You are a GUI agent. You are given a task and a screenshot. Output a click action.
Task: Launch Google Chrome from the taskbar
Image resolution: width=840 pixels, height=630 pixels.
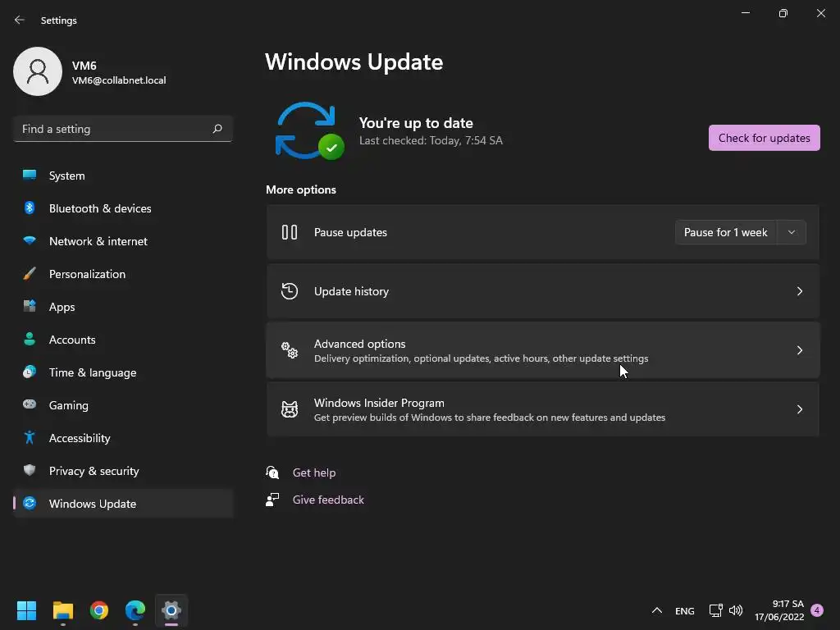tap(99, 610)
